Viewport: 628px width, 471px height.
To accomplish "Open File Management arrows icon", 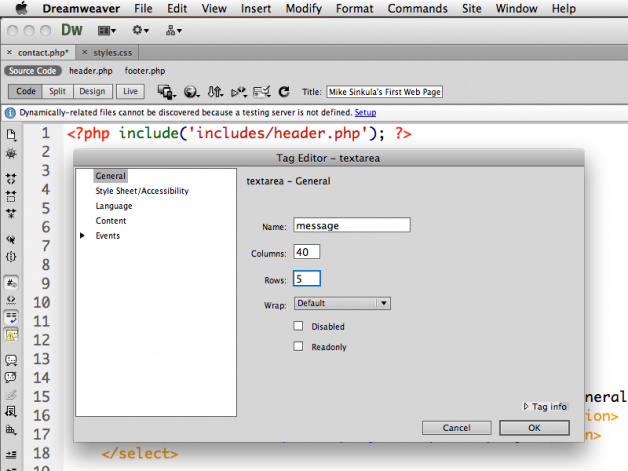I will tap(215, 92).
